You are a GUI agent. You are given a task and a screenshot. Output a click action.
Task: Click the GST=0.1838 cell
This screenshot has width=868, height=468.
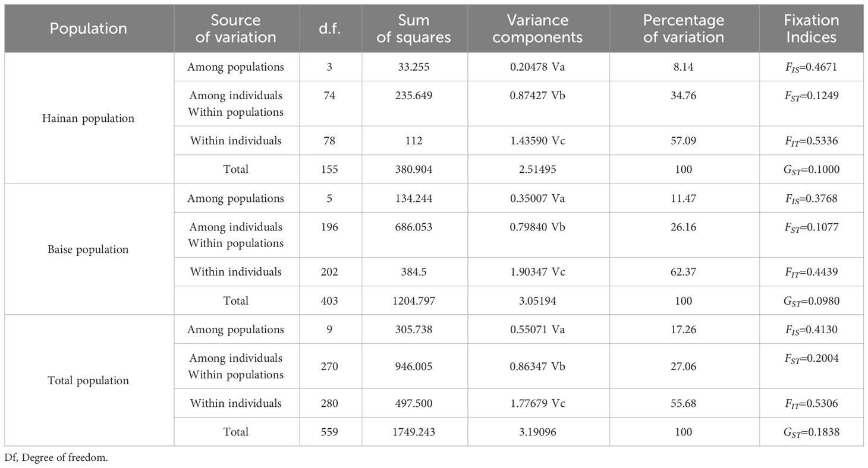811,432
